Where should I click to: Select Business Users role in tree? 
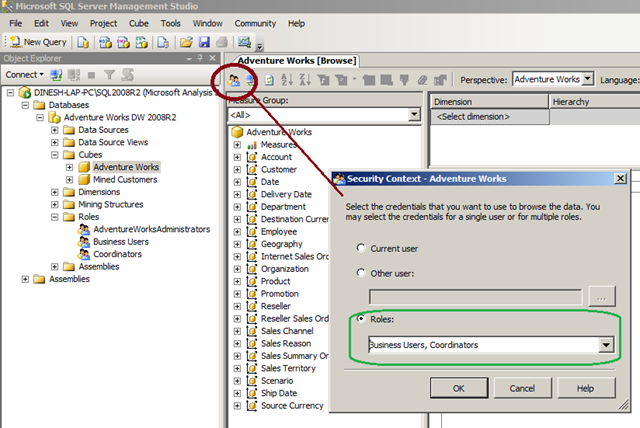[121, 242]
